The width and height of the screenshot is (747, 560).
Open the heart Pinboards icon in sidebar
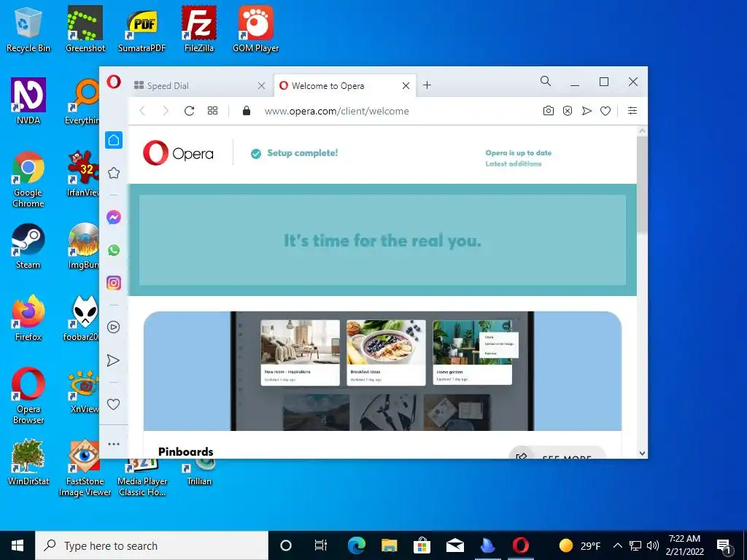pyautogui.click(x=113, y=404)
